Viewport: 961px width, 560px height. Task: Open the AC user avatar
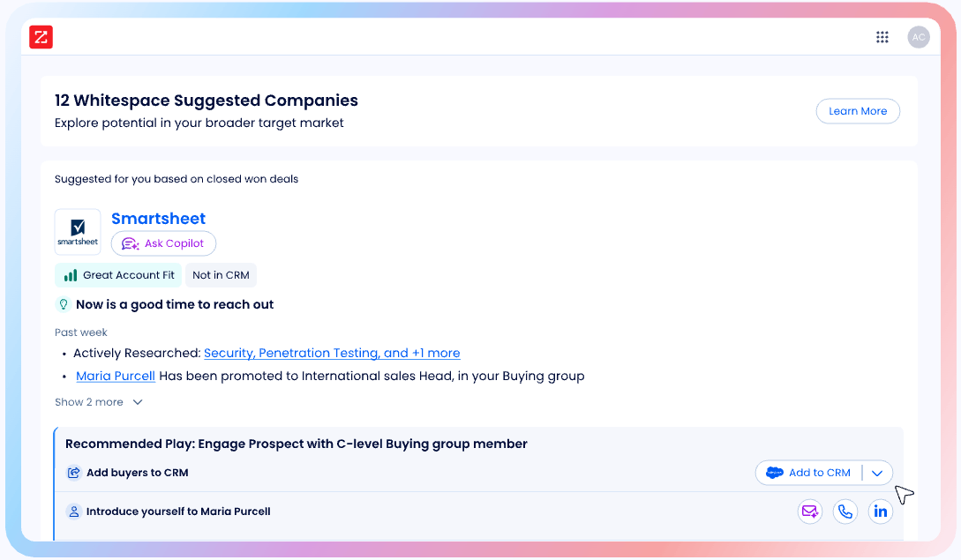[918, 37]
